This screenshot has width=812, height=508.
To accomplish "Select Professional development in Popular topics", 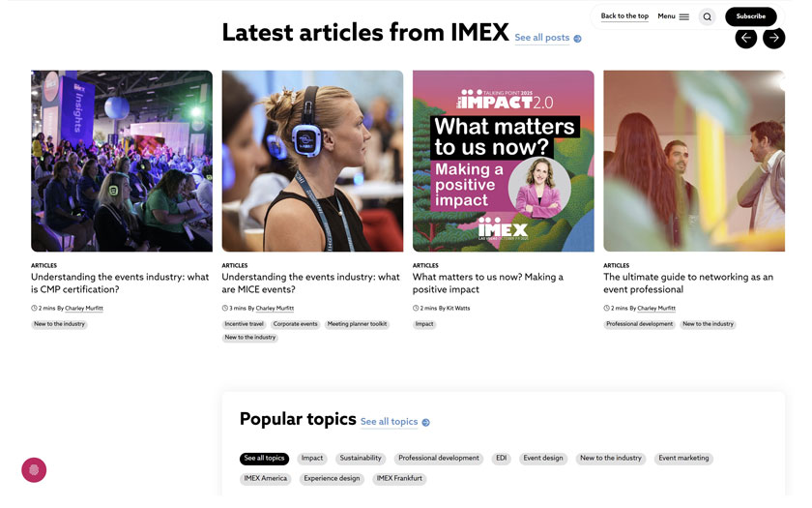I will coord(439,459).
